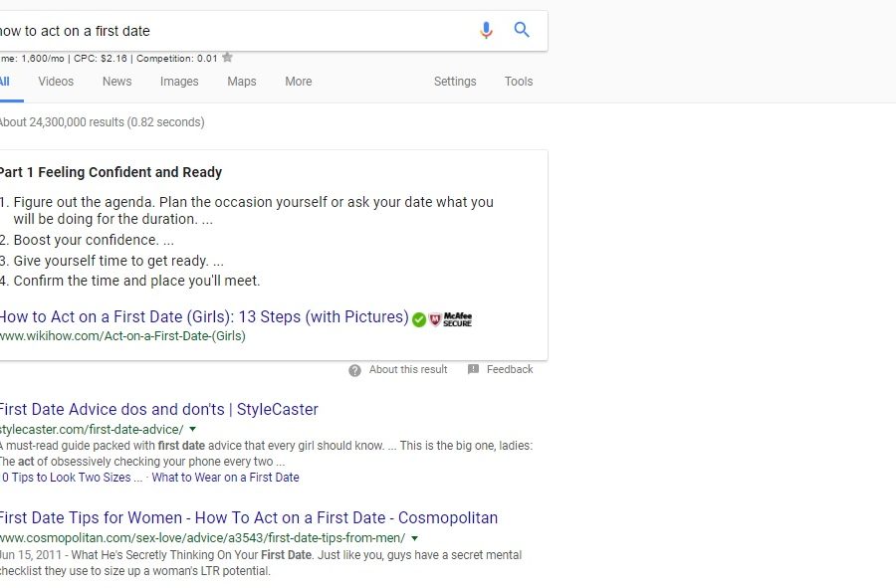Click the wikihow.com Act-on-a-First-Date URL
896x588 pixels.
(122, 335)
